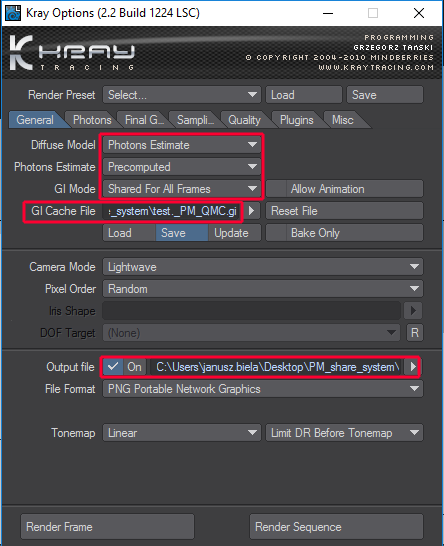Switch to the Sampli.. tab

[195, 120]
